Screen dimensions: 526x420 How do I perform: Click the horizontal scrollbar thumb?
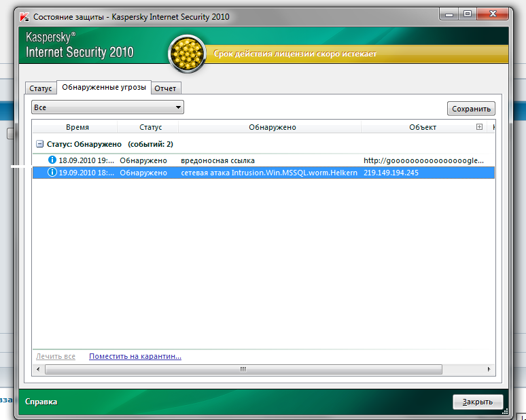click(243, 369)
